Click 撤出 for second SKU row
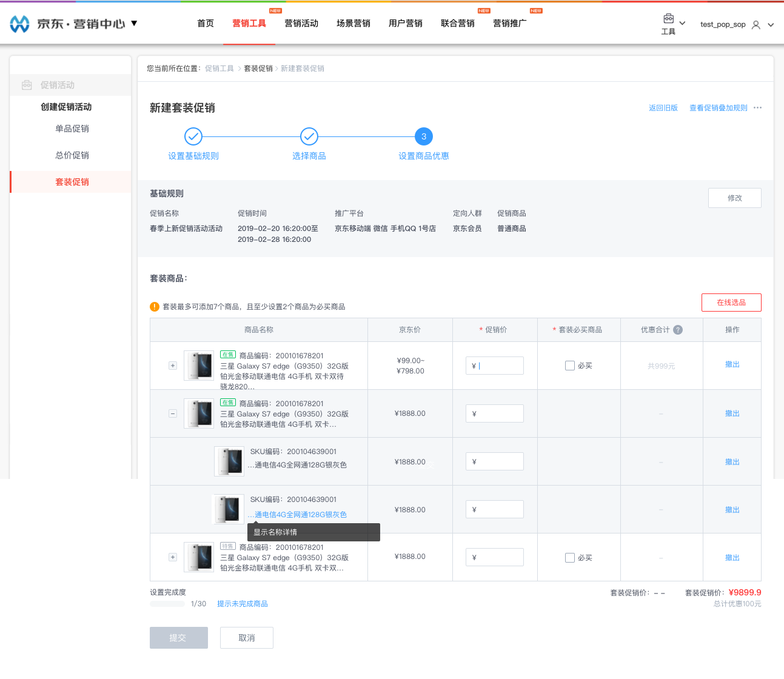 (732, 510)
